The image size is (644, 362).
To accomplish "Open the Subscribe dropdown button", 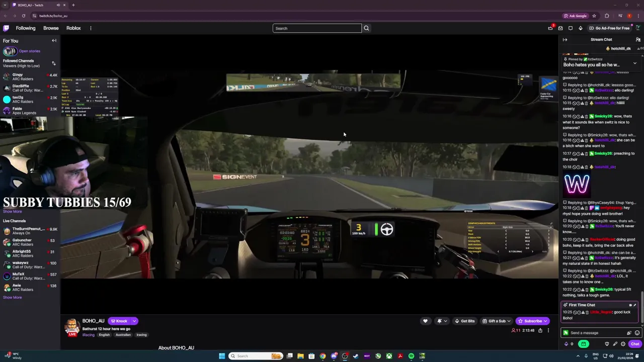I will [x=533, y=321].
